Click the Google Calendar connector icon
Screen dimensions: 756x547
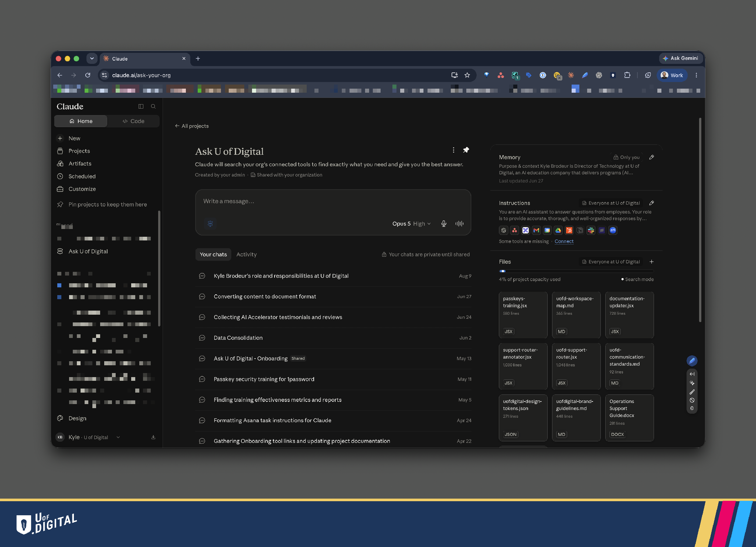point(547,230)
